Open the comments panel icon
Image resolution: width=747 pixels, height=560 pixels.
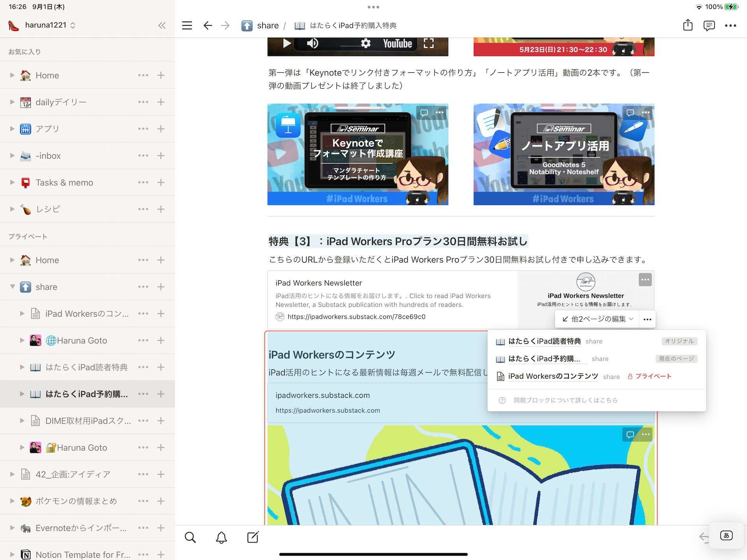709,26
